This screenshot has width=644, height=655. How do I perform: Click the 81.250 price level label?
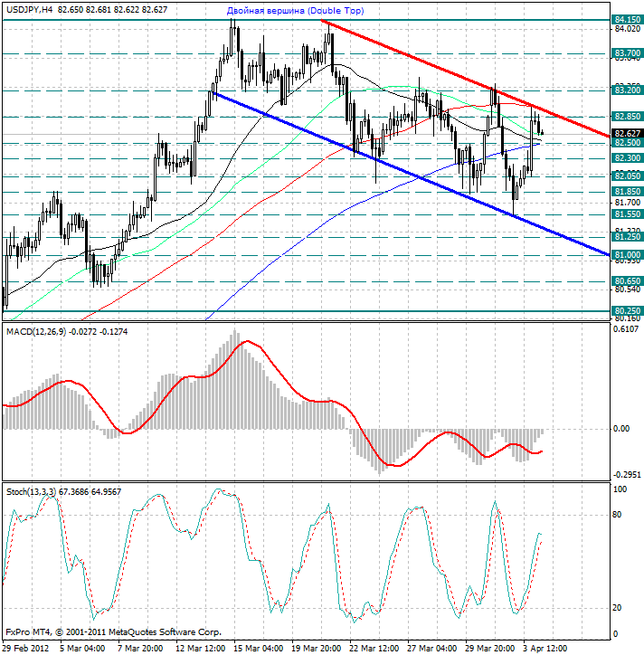[628, 237]
